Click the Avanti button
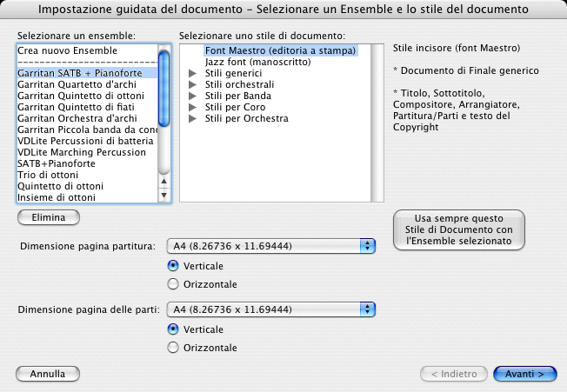Viewport: 567px width, 392px height. (524, 374)
